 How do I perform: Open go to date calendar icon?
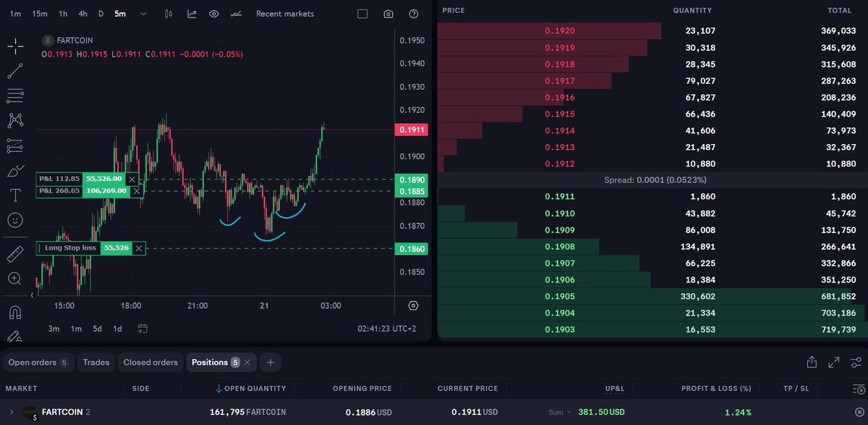tap(142, 329)
